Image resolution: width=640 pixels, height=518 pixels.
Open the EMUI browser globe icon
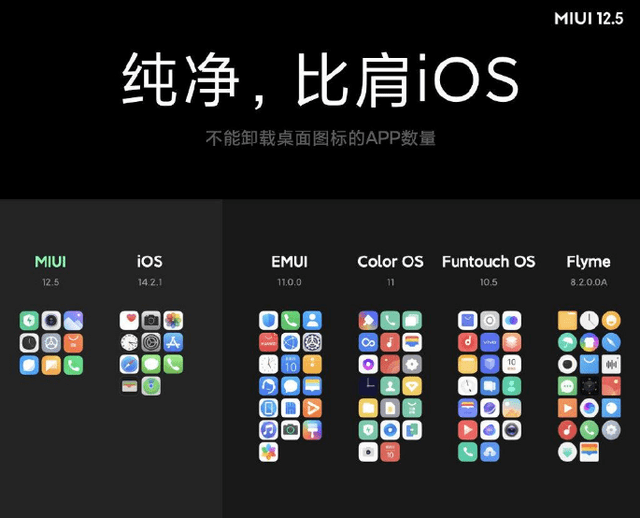[290, 342]
